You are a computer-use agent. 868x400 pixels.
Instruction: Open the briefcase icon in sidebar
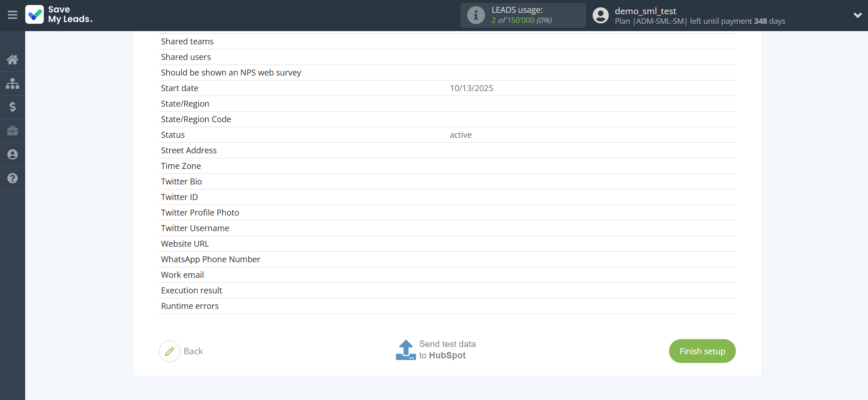pos(12,131)
